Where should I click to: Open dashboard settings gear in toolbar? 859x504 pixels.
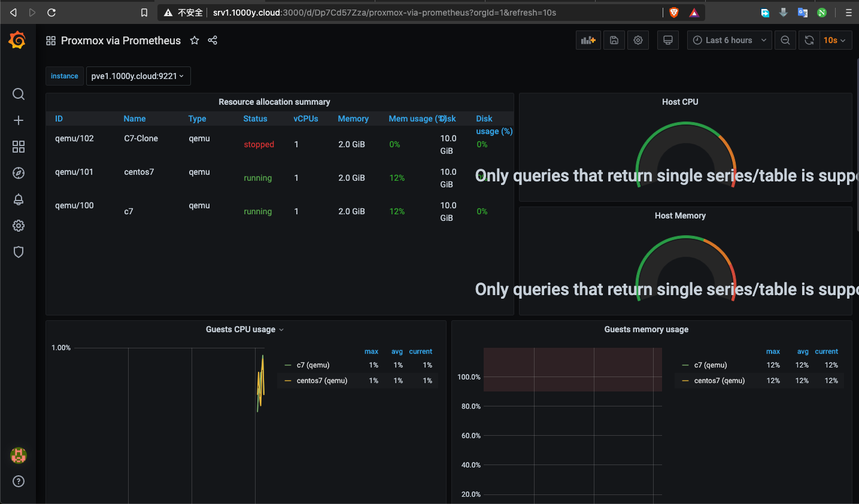(638, 40)
